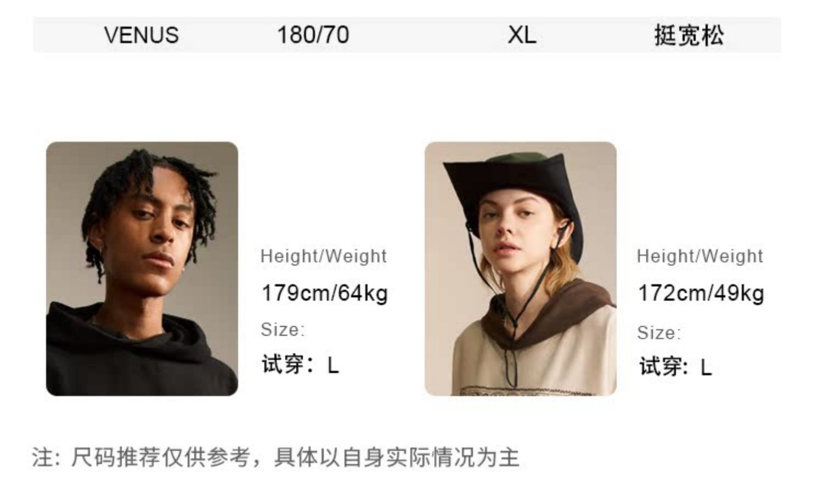
Task: Click 试穿: L text for female model
Action: 675,367
